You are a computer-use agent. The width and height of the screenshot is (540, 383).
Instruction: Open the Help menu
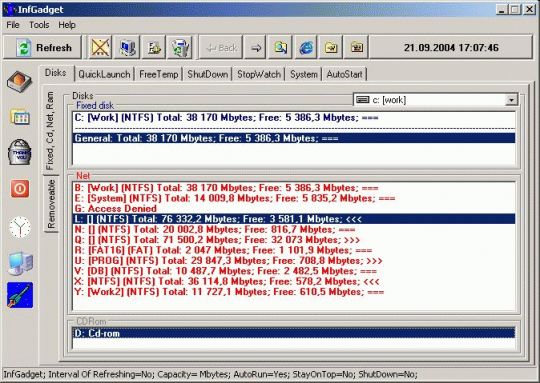[x=67, y=25]
